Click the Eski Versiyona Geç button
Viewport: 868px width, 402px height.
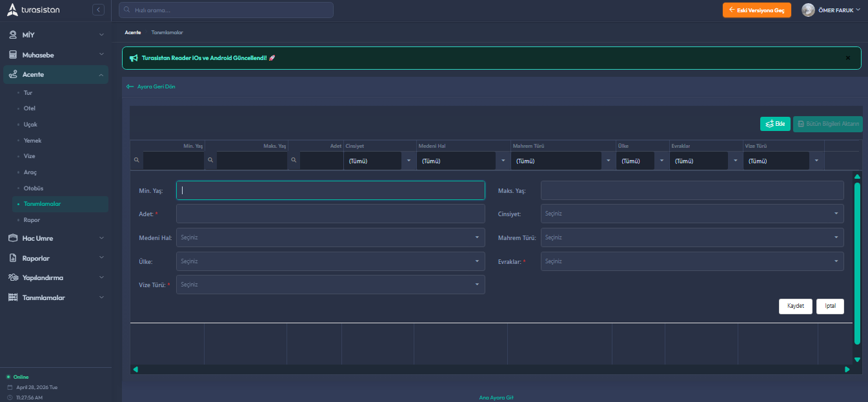[x=756, y=10]
